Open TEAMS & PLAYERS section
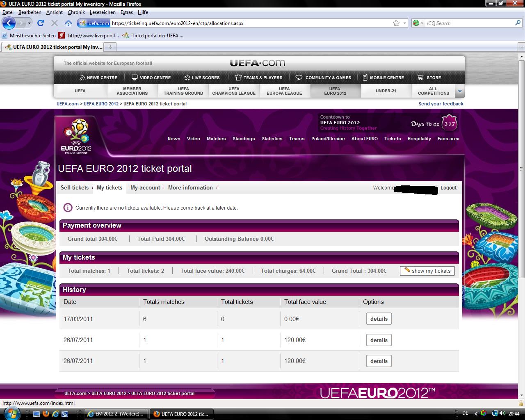Screen dimensions: 525x420 pyautogui.click(x=258, y=78)
